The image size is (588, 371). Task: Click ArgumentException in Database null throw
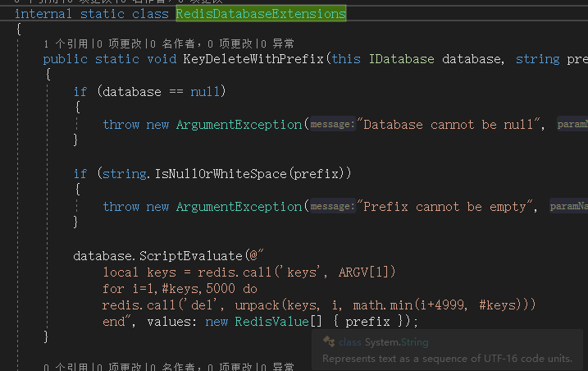tap(239, 124)
